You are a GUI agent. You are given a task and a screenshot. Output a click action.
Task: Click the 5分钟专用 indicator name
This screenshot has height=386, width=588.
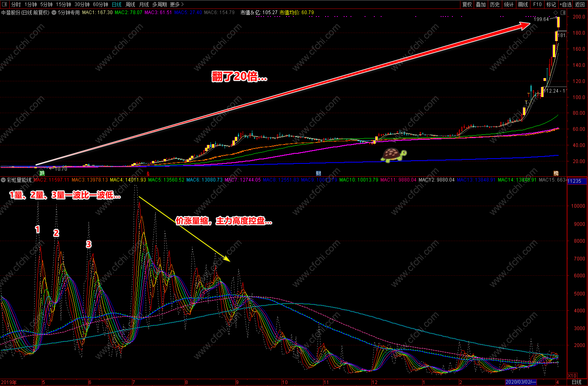coord(69,12)
